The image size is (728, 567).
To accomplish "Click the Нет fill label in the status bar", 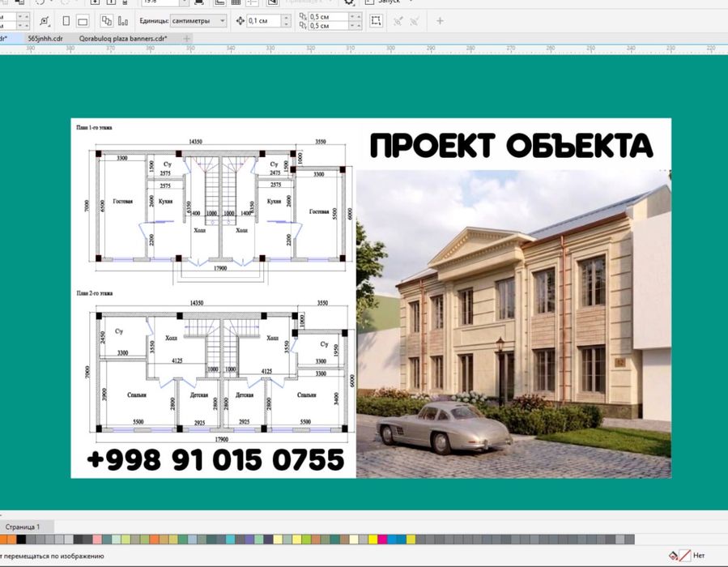I will [x=699, y=556].
